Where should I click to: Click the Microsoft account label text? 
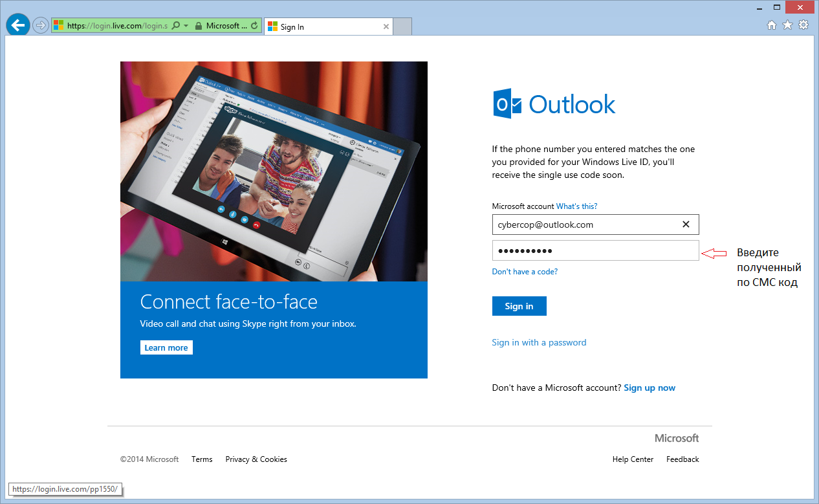523,206
